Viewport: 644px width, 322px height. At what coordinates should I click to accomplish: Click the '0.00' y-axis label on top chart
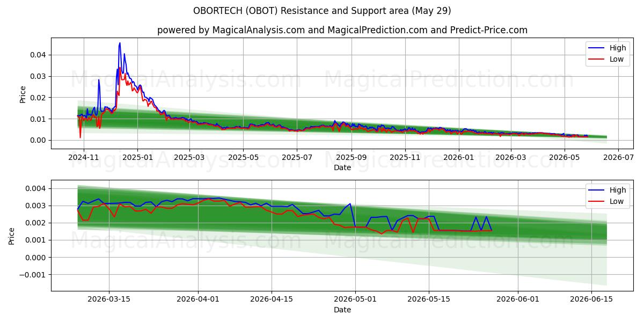[x=39, y=140]
